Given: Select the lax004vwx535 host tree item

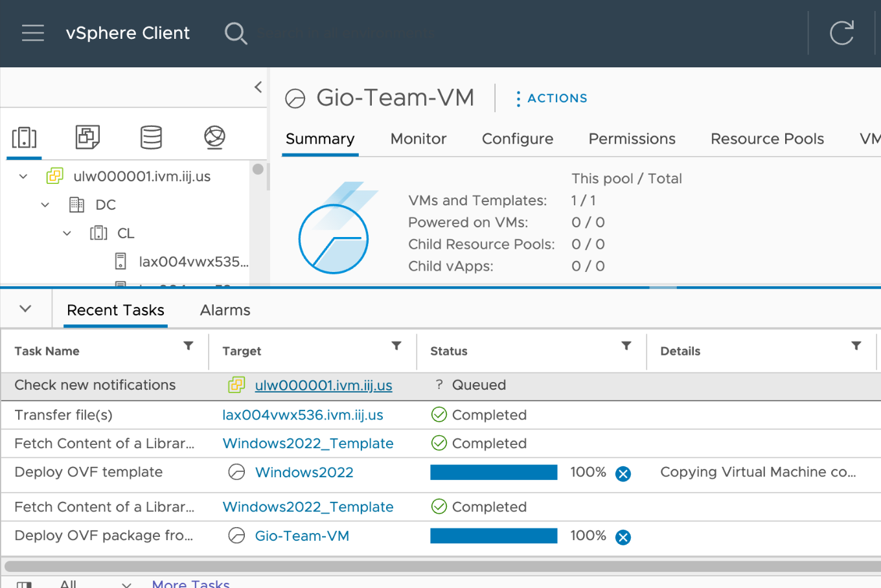Looking at the screenshot, I should point(194,262).
